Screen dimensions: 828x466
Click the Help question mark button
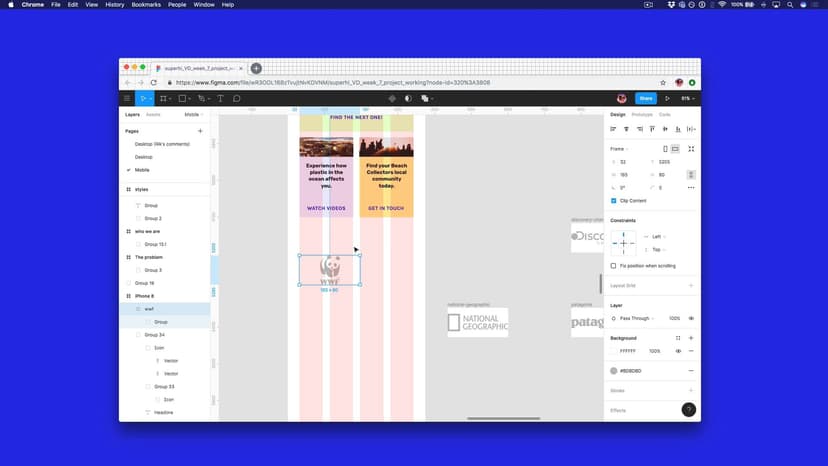click(x=688, y=410)
